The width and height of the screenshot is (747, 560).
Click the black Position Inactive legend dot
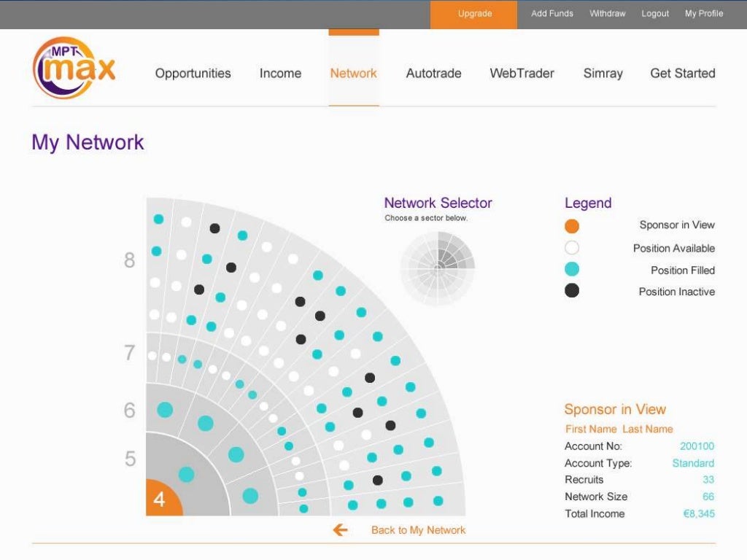pos(572,290)
